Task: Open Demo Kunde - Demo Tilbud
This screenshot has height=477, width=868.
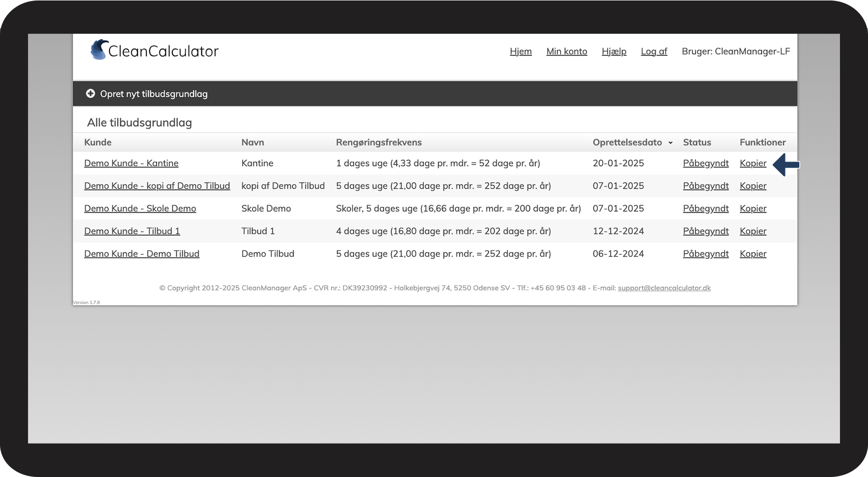Action: (x=141, y=253)
